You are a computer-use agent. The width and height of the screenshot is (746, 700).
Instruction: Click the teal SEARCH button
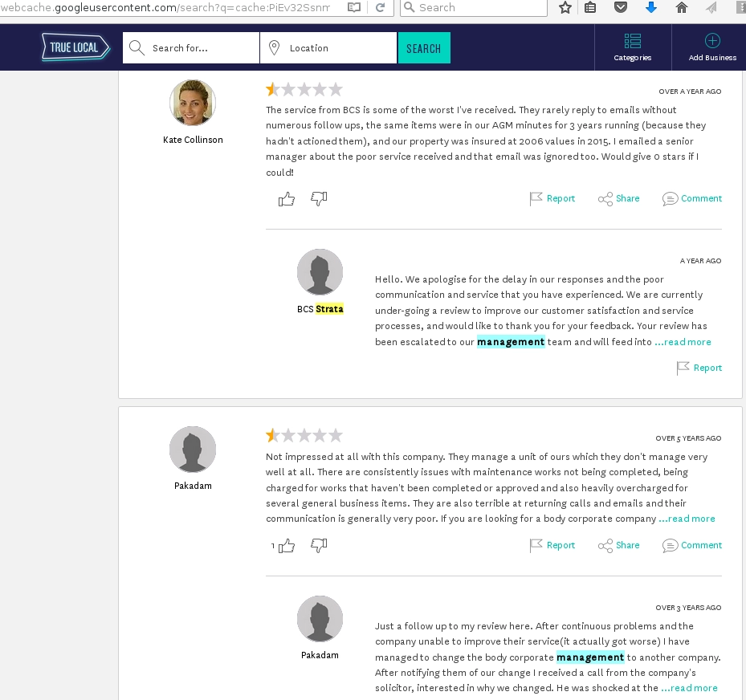[424, 48]
